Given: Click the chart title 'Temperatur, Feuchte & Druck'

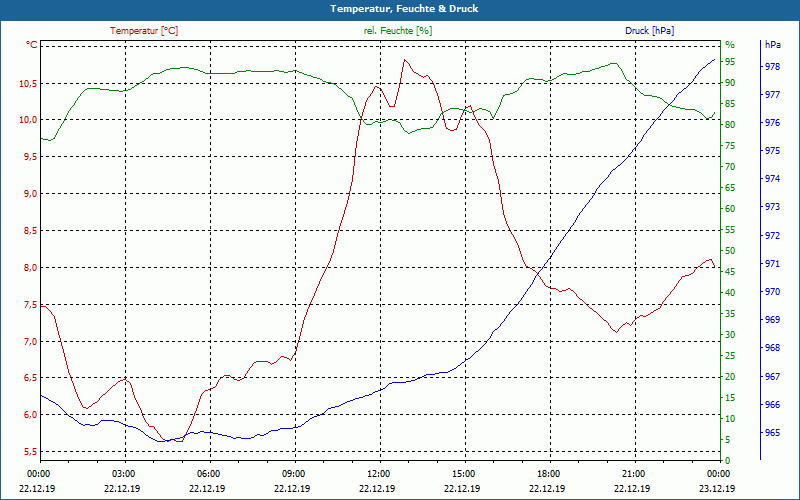Looking at the screenshot, I should pyautogui.click(x=404, y=9).
